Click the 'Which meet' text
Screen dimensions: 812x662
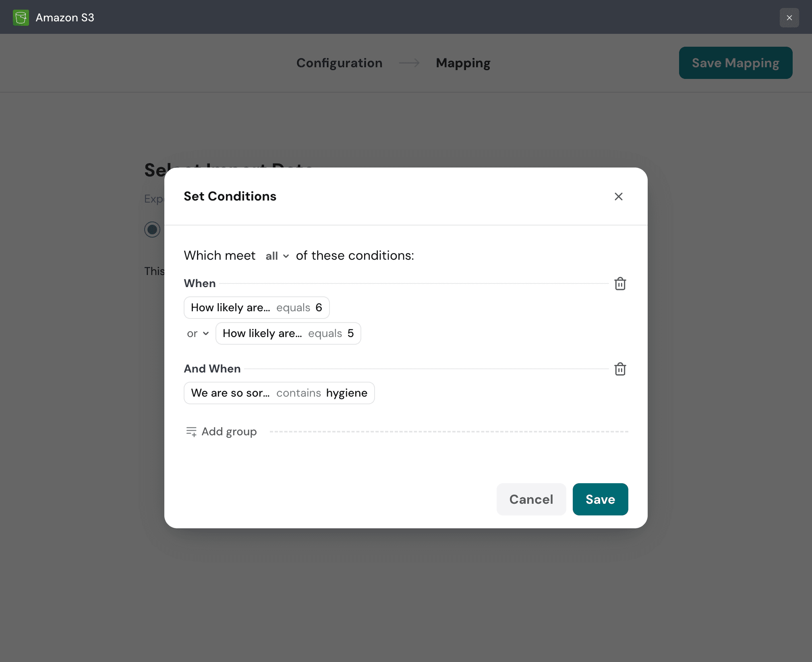pos(220,256)
